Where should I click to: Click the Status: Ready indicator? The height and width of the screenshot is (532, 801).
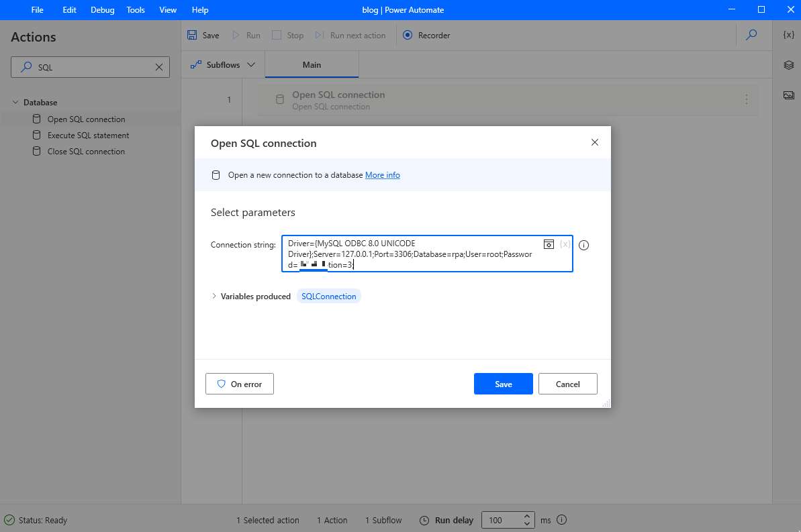coord(36,520)
